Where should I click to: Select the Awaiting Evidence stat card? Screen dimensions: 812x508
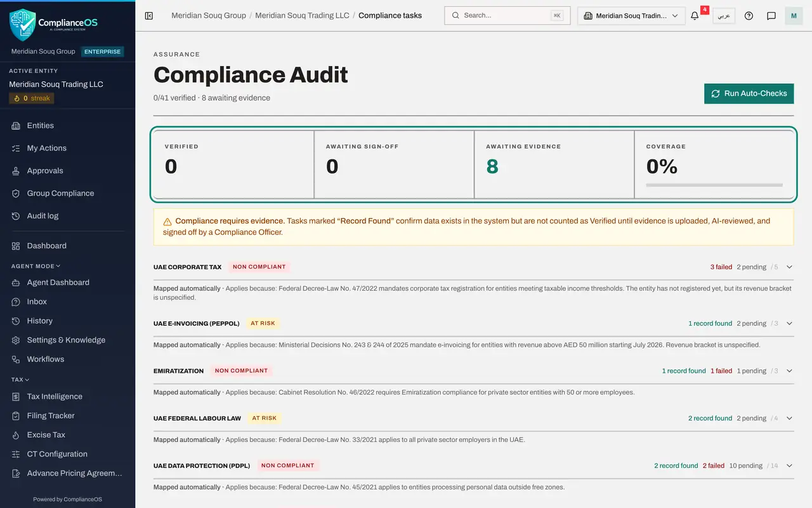[554, 165]
